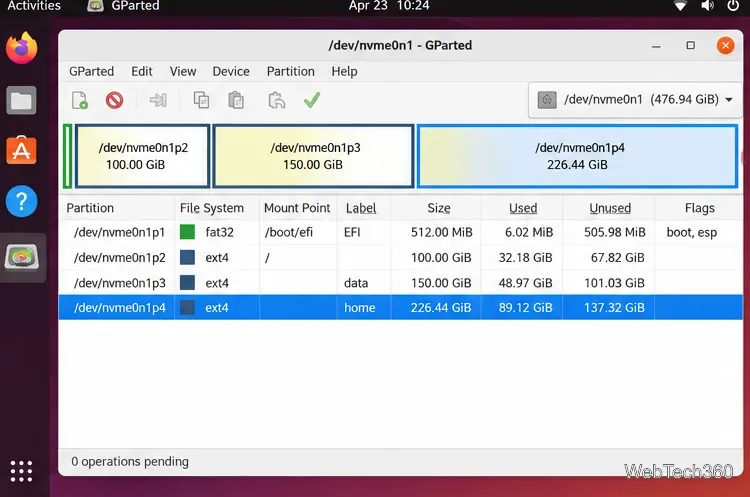This screenshot has height=497, width=750.
Task: Select the /dev/nvme0n1p4 row
Action: 400,308
